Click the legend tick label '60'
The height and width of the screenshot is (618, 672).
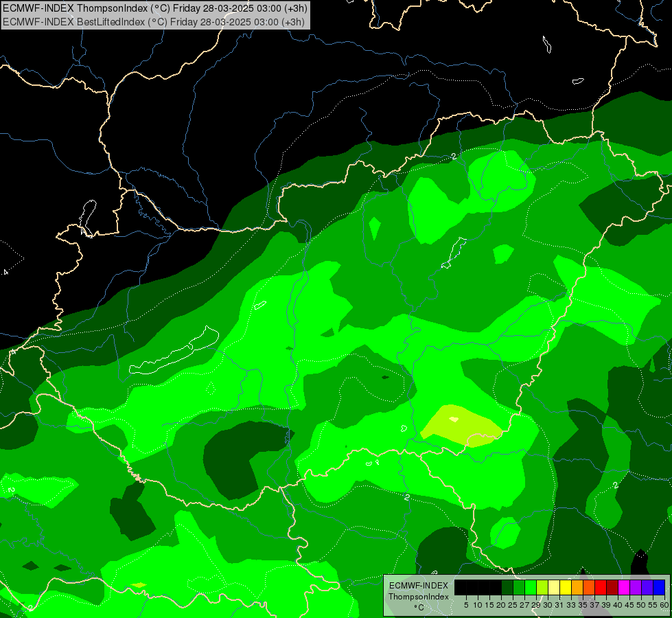664,605
